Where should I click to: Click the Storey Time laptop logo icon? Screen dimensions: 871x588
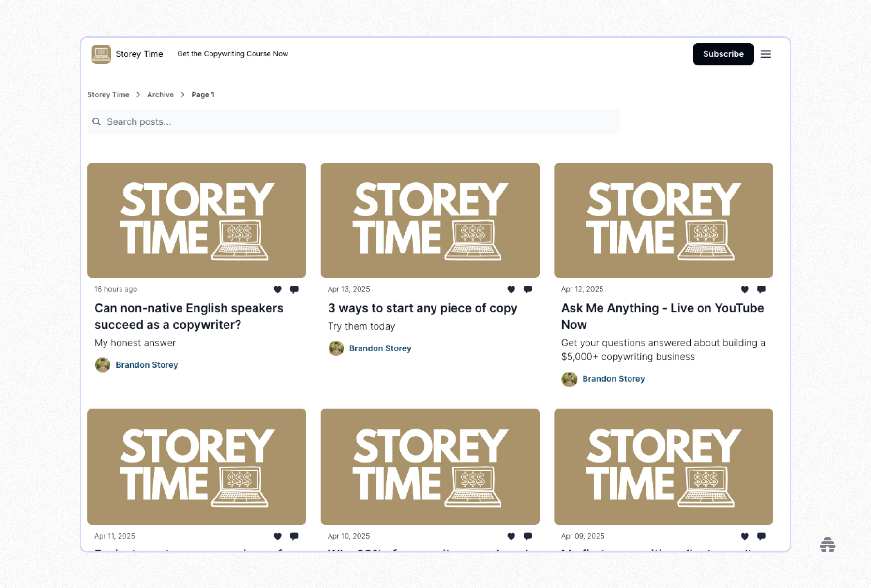(x=101, y=54)
